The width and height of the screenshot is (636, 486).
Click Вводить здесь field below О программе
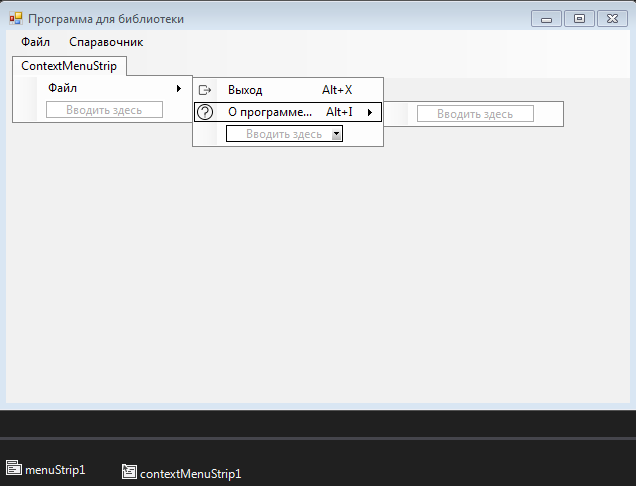(x=284, y=134)
